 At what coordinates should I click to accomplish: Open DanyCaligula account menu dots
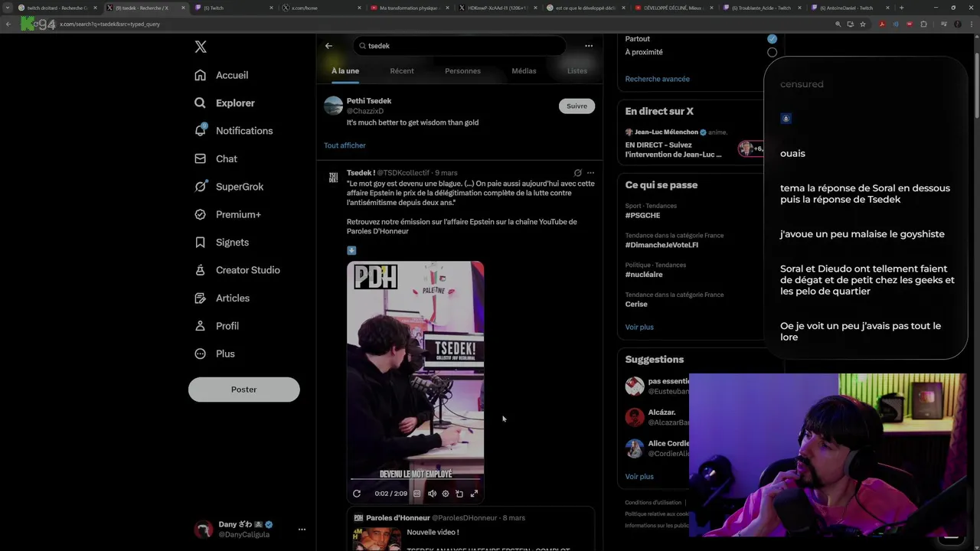point(302,529)
